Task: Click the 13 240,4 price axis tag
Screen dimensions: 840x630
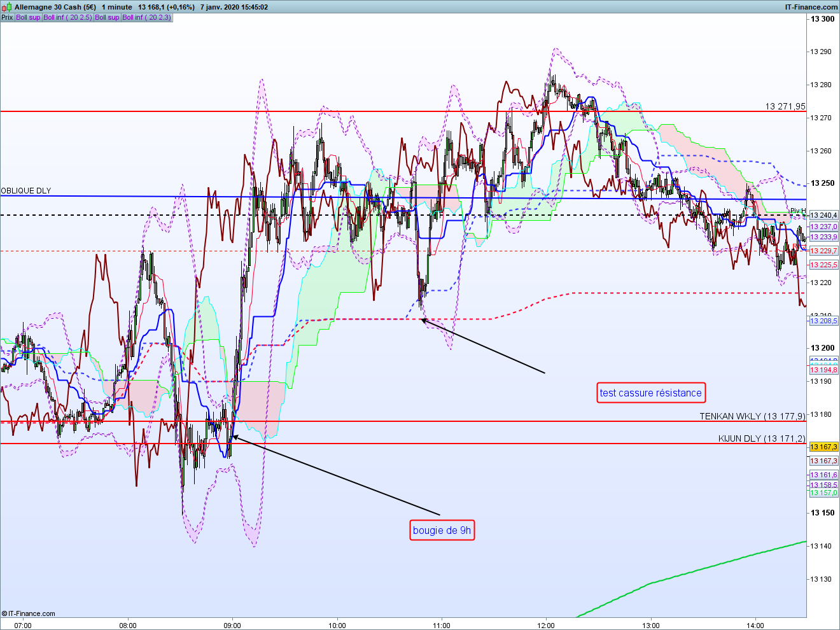Action: tap(824, 215)
